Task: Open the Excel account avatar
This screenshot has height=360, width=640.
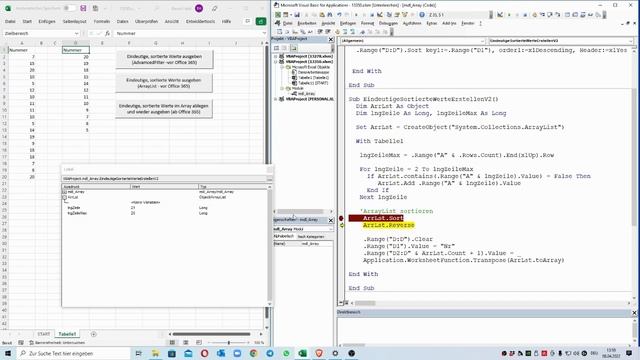Action: pyautogui.click(x=199, y=8)
